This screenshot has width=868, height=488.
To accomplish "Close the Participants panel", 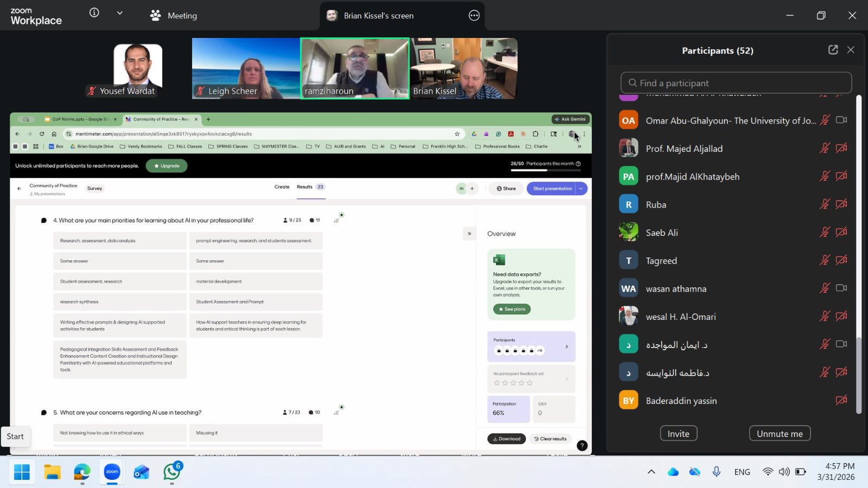I will tap(851, 50).
